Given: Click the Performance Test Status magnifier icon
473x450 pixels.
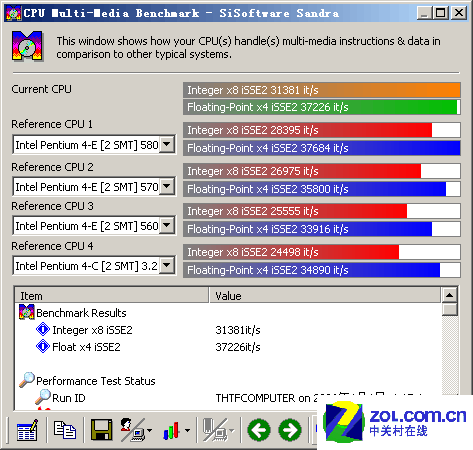Looking at the screenshot, I should point(27,380).
